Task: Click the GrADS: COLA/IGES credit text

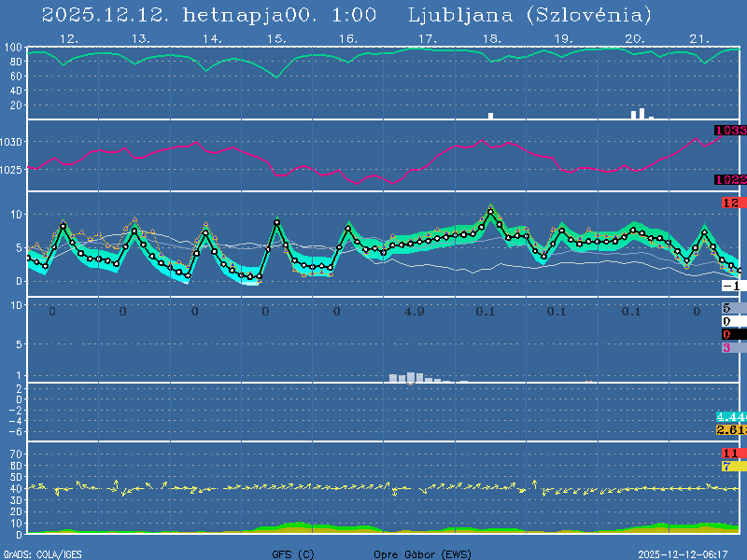Action: tap(42, 553)
